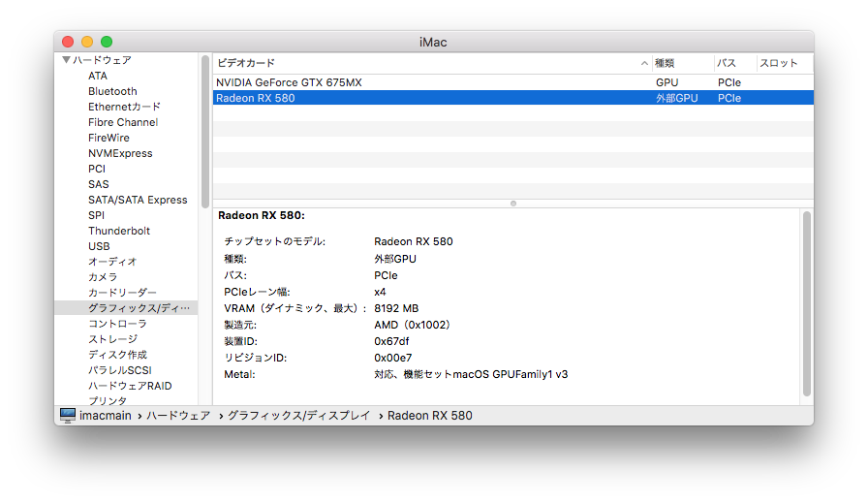This screenshot has width=868, height=503.
Task: Click Radeon RX 580 in the path bar
Action: 429,416
